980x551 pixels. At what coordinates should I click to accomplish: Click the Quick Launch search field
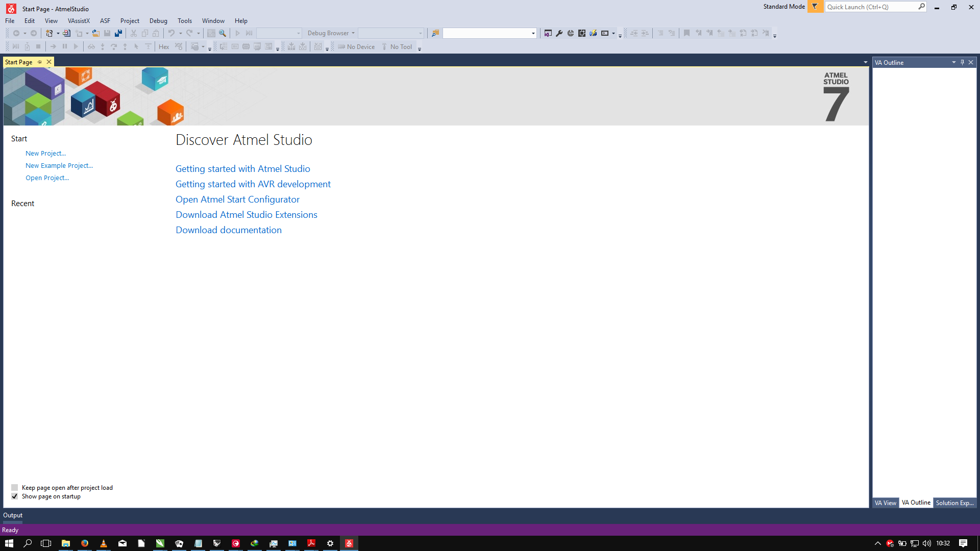pyautogui.click(x=875, y=7)
